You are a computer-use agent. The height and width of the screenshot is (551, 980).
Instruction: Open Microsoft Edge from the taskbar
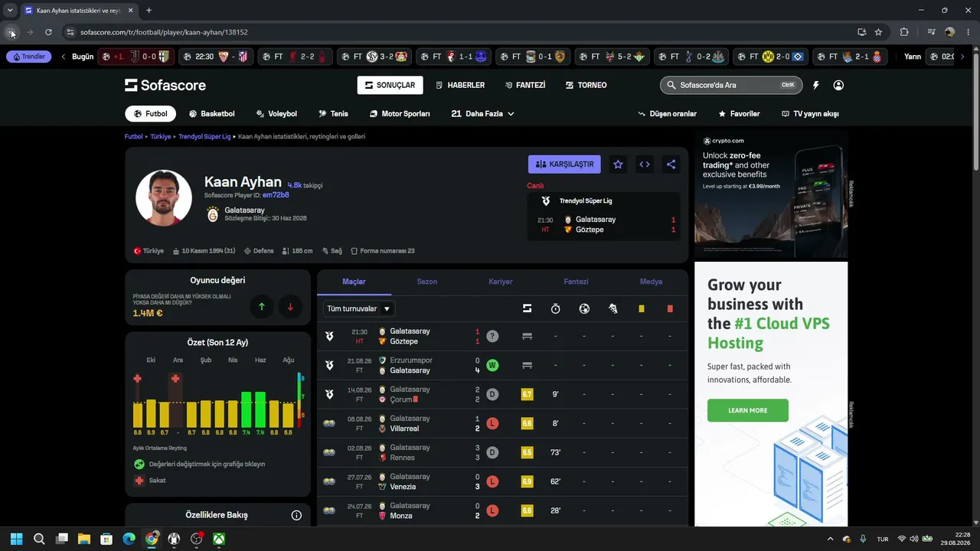[129, 539]
